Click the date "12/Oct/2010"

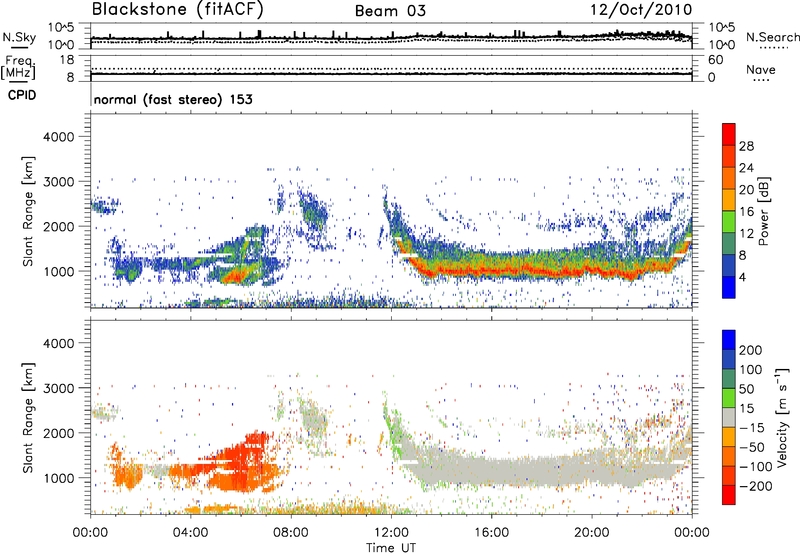[641, 10]
